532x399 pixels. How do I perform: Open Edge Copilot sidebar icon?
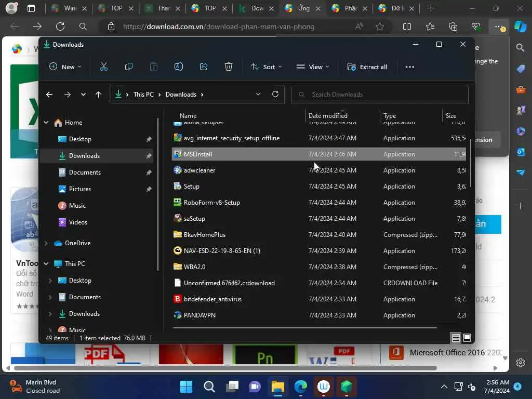520,26
